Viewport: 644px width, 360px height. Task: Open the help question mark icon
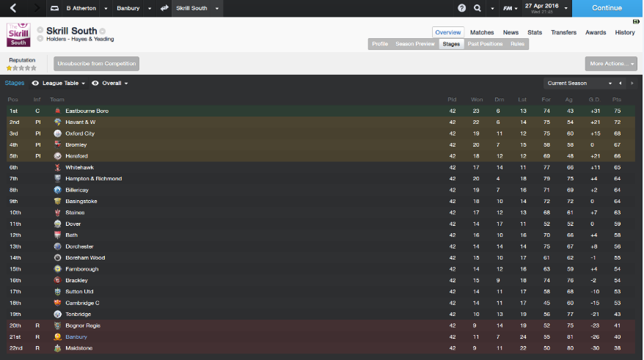(x=461, y=8)
